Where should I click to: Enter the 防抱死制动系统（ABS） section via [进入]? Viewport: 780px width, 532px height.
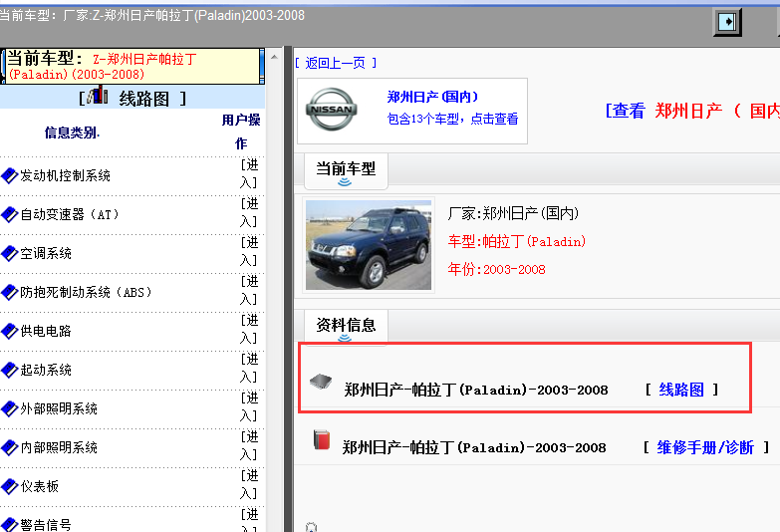(249, 290)
